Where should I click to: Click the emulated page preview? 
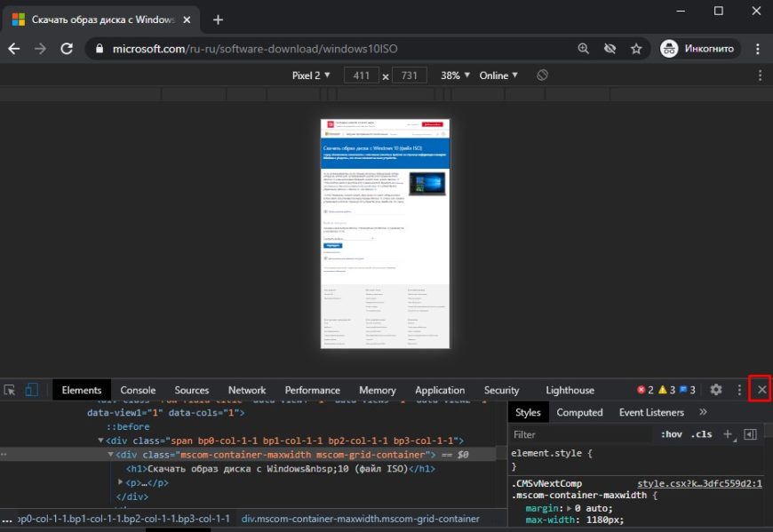(385, 234)
